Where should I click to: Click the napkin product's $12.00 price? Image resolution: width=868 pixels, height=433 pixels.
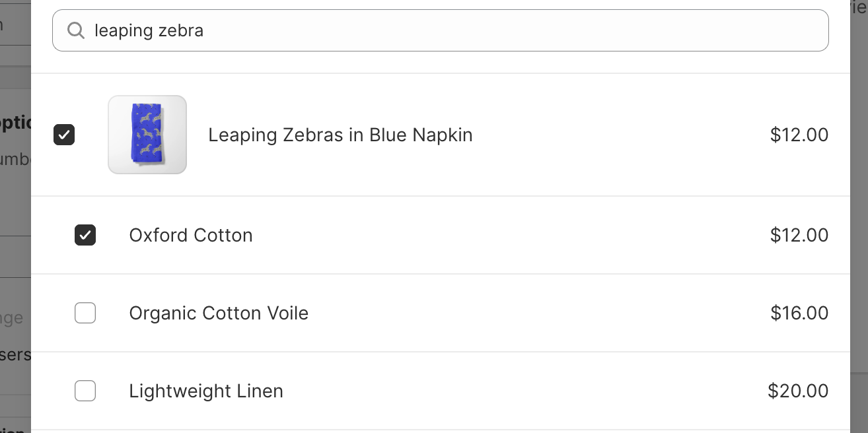(x=799, y=135)
